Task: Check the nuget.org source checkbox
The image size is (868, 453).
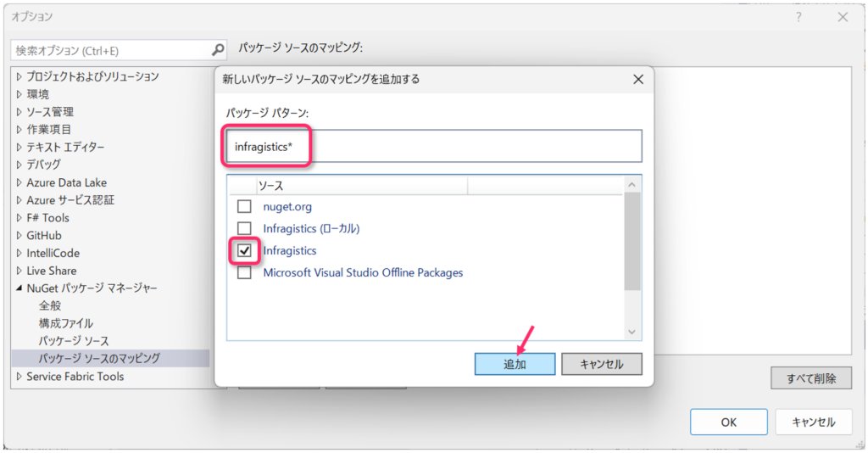Action: 244,206
